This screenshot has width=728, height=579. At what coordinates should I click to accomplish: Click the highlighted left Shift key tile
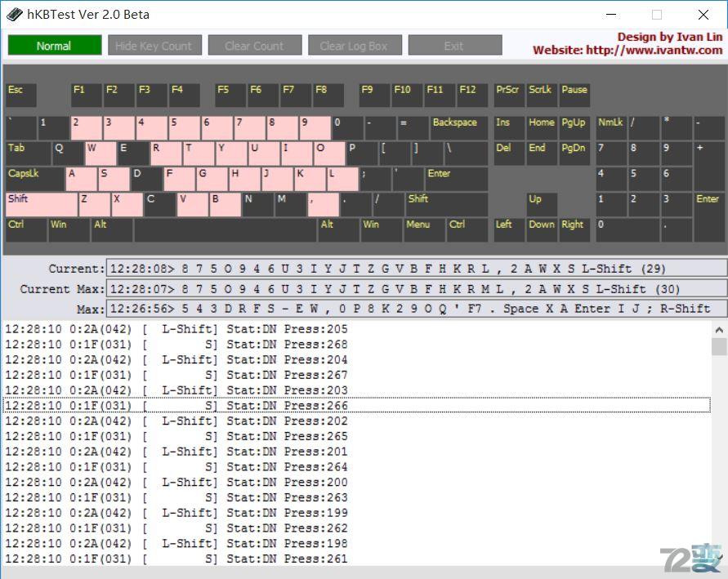[42, 205]
